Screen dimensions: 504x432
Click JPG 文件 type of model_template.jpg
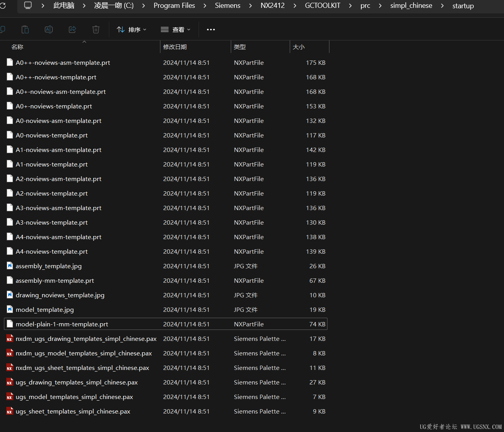pyautogui.click(x=246, y=309)
